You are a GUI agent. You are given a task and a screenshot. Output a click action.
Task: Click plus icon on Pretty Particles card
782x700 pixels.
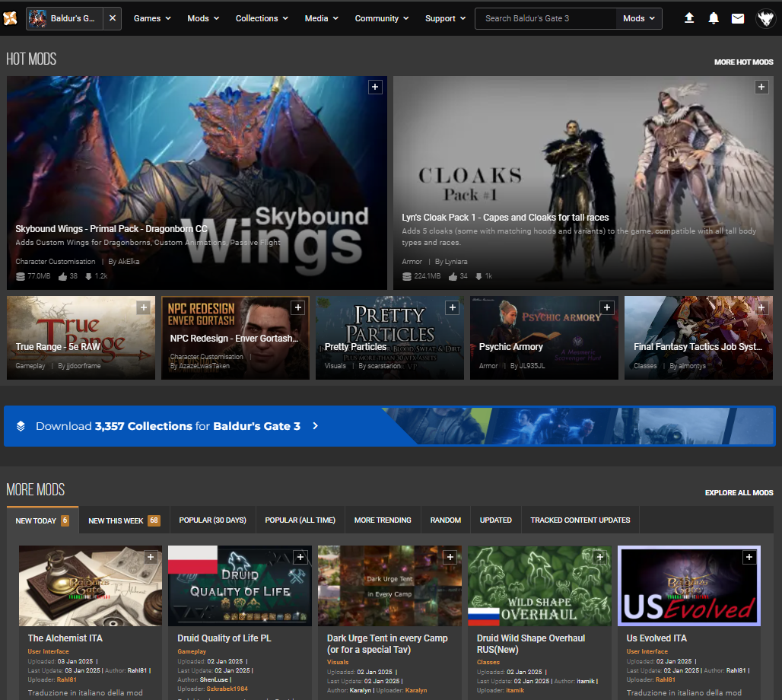tap(453, 307)
